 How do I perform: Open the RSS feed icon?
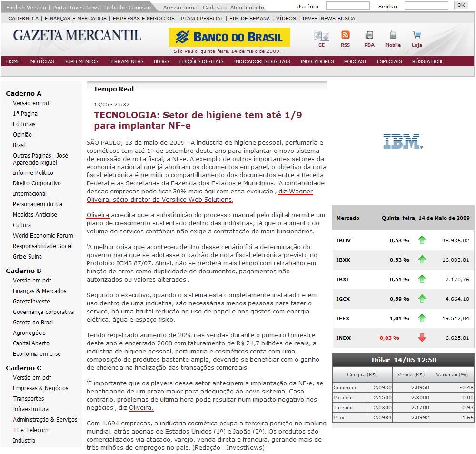[345, 35]
